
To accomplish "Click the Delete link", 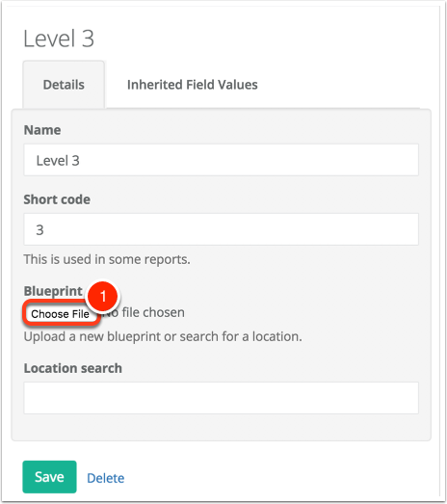I will [106, 478].
